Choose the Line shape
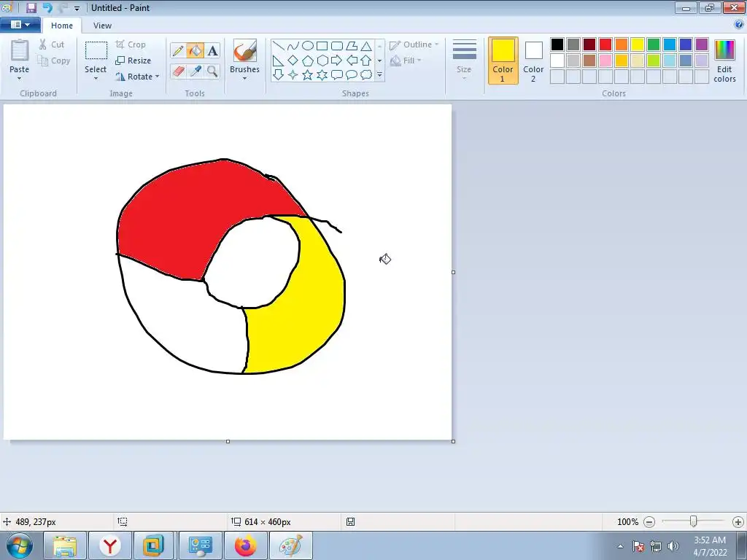Screen dimensions: 747x560 click(278, 46)
